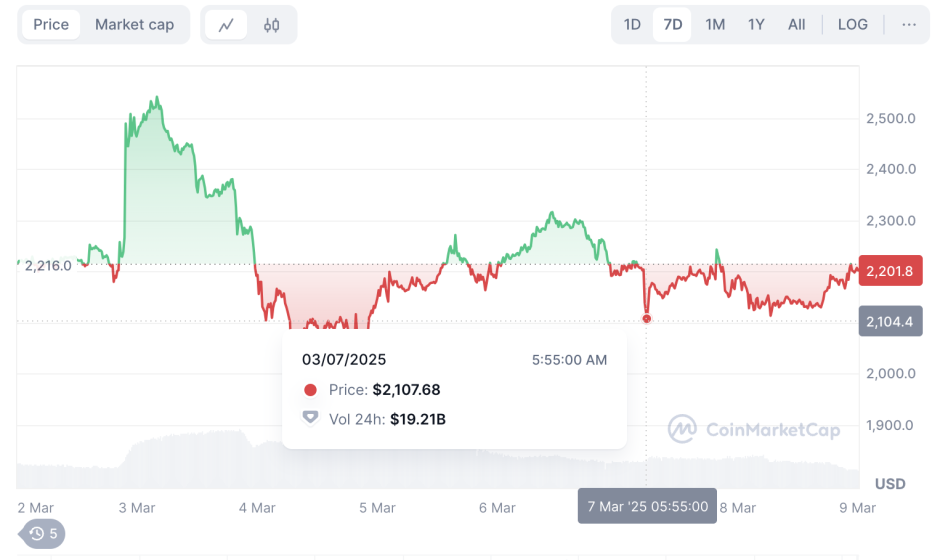Select the Market cap tab
940x560 pixels.
point(134,24)
